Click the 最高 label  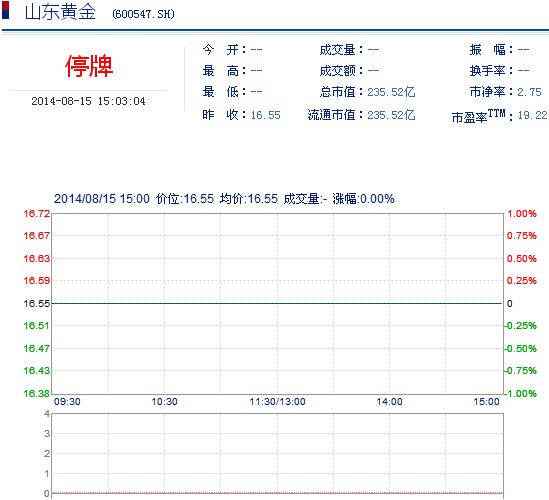click(220, 71)
